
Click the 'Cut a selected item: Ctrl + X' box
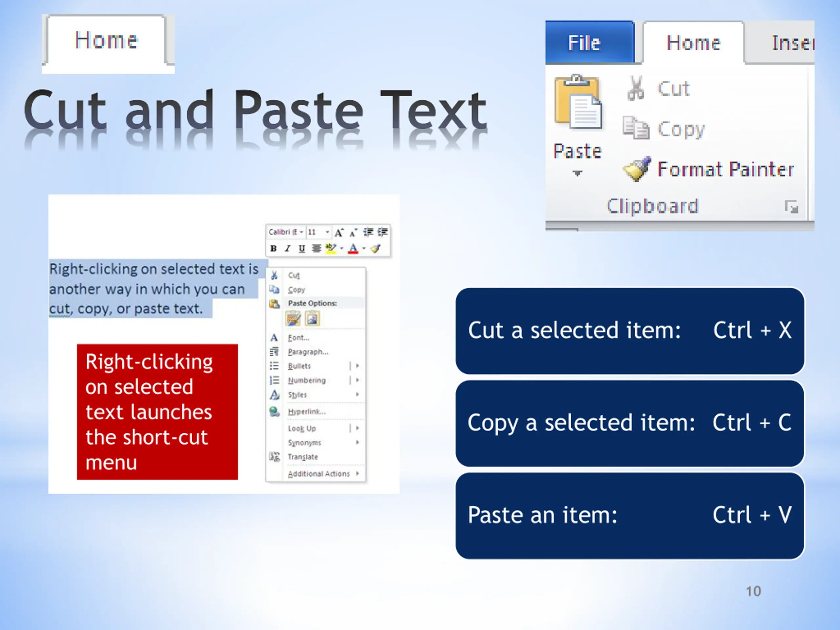tap(630, 330)
